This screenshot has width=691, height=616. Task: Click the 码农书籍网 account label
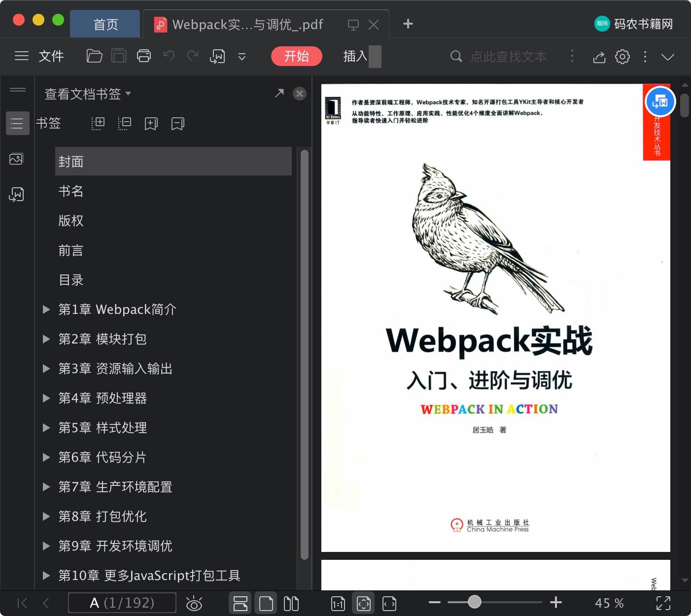[x=643, y=24]
